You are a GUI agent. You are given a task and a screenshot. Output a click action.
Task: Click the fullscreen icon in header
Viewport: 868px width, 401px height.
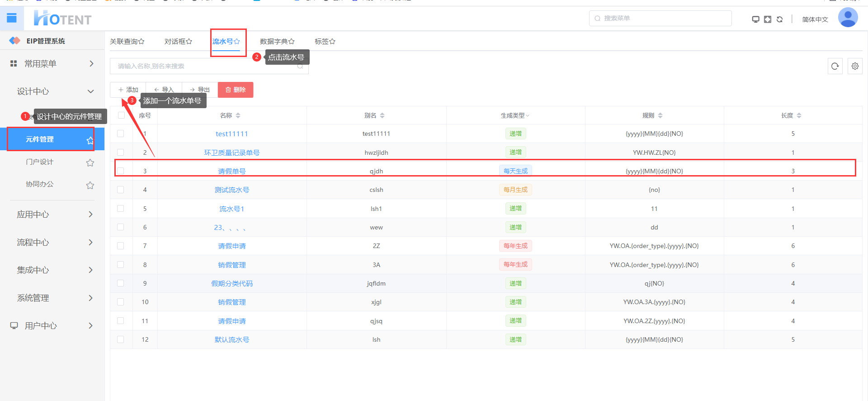point(767,19)
